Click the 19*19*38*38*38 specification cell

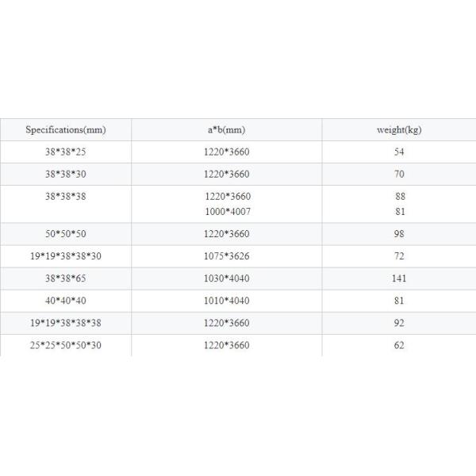coord(66,323)
